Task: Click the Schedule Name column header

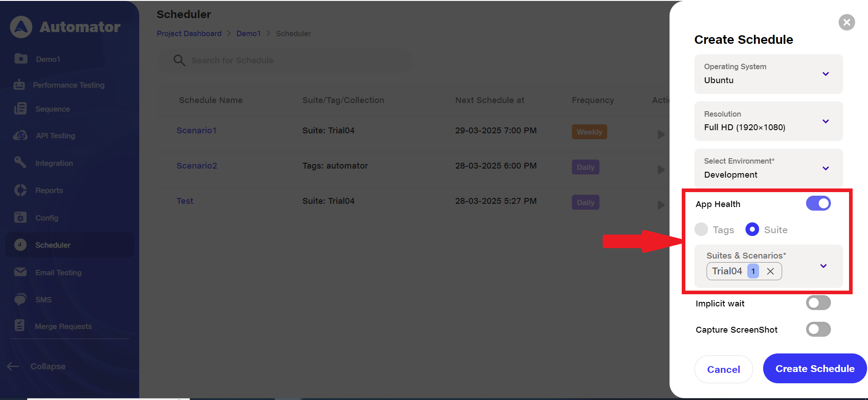Action: coord(211,100)
